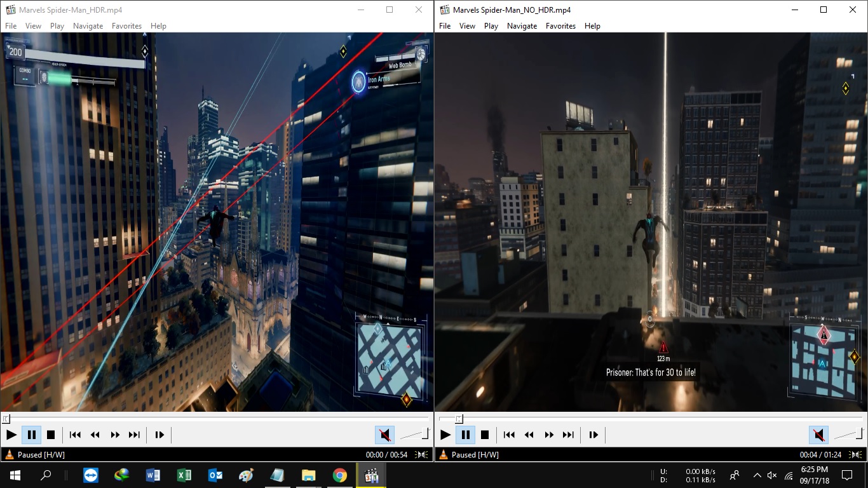This screenshot has width=868, height=488.
Task: Increase playback speed in the HDR window
Action: pyautogui.click(x=114, y=435)
